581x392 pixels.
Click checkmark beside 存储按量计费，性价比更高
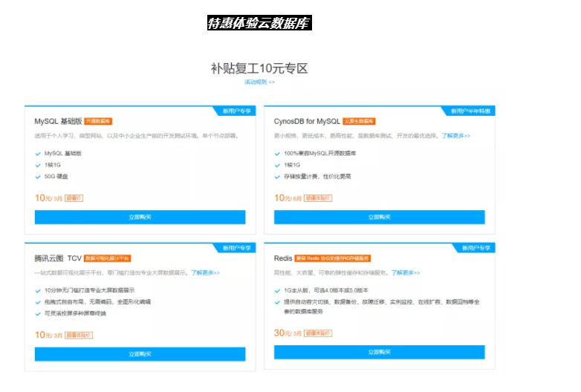tap(277, 177)
